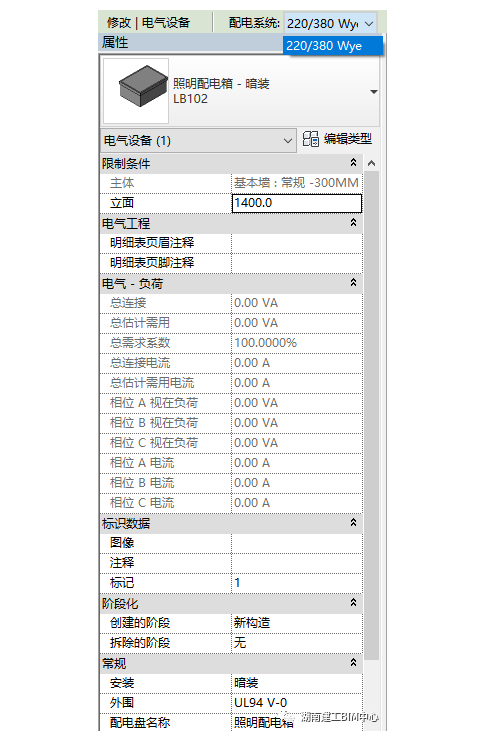
Task: Open the 电气设备 (1) filter dropdown
Action: pos(198,141)
